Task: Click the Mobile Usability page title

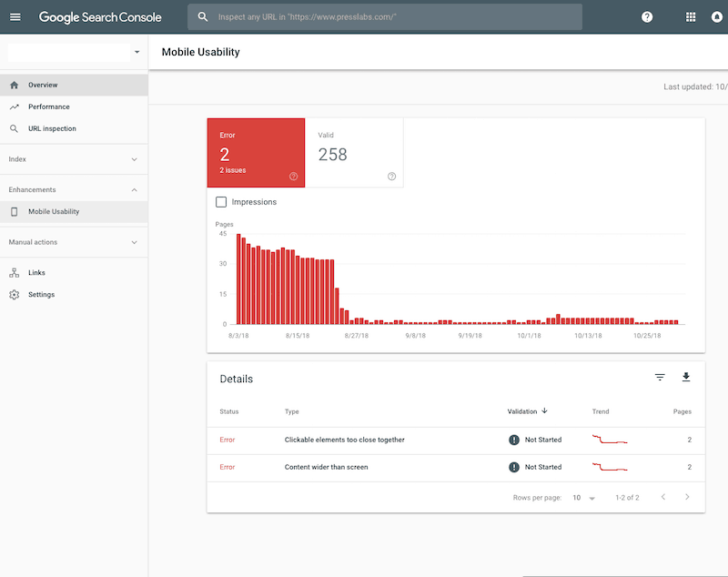Action: click(x=200, y=52)
